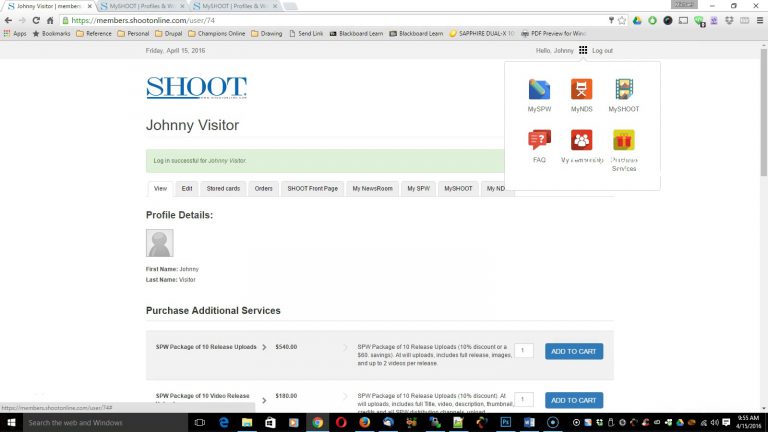Click Add to Cart for $180.00 package
The image size is (768, 432).
click(574, 400)
